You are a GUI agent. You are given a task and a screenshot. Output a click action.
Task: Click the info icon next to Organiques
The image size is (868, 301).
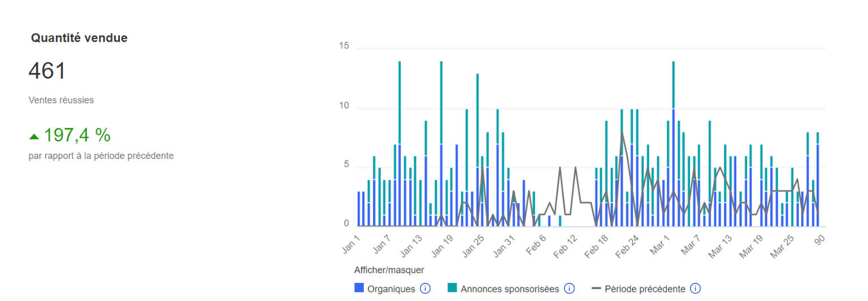tap(425, 289)
